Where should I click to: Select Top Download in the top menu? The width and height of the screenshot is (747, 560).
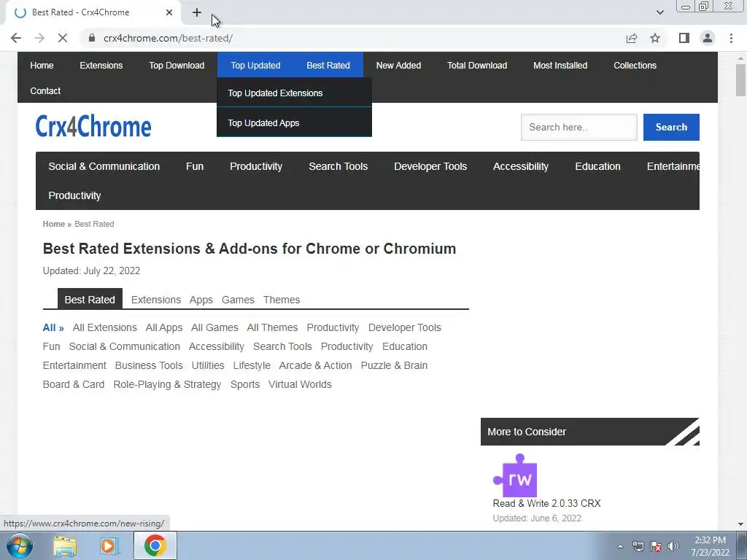pos(177,65)
